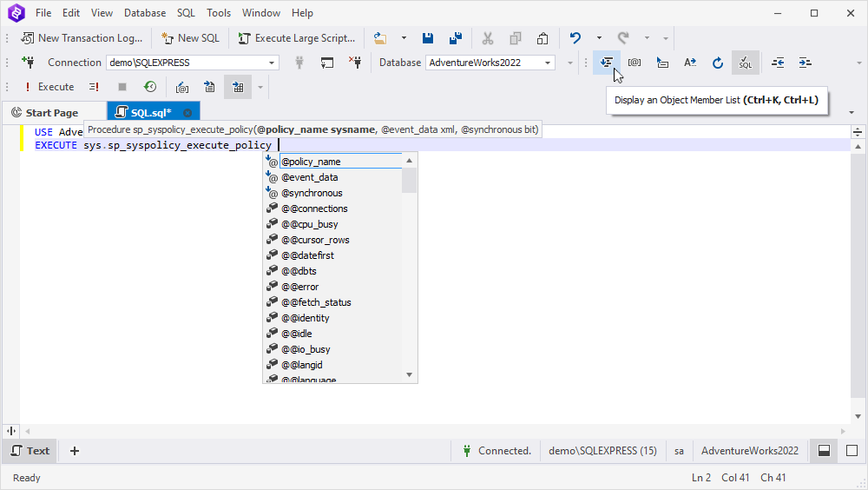Open the Database menu

pyautogui.click(x=145, y=13)
